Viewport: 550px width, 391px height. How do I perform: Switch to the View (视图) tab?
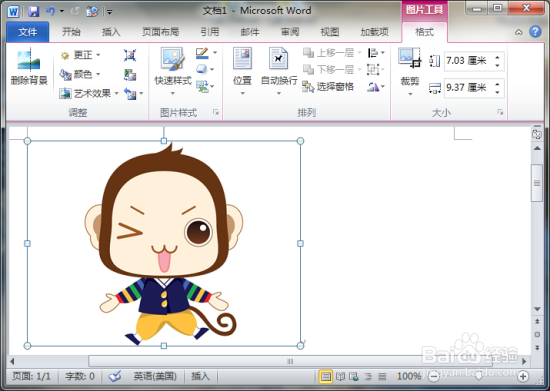pos(330,32)
